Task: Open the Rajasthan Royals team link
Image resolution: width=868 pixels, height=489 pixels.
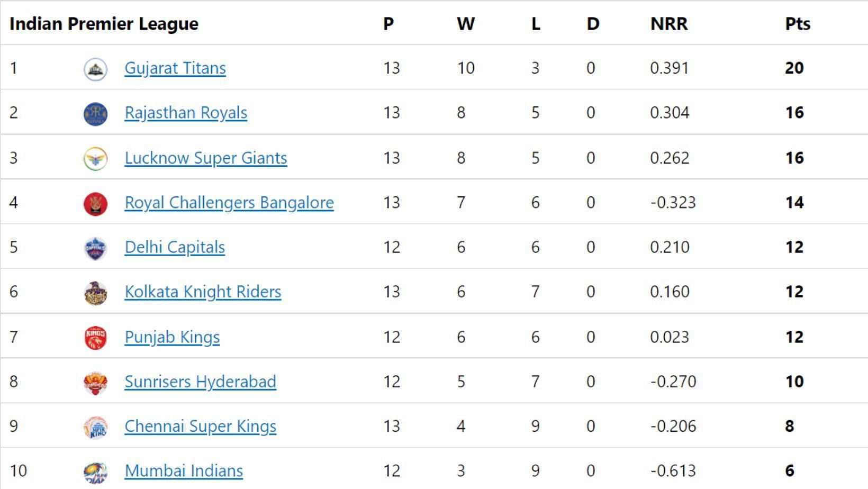Action: pyautogui.click(x=186, y=113)
